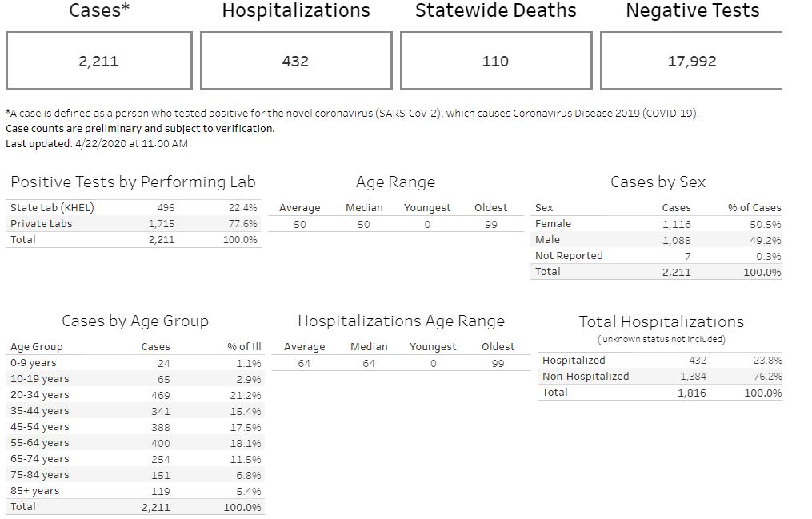The image size is (812, 519).
Task: Click the Statewide Deaths box showing 110
Action: click(495, 61)
